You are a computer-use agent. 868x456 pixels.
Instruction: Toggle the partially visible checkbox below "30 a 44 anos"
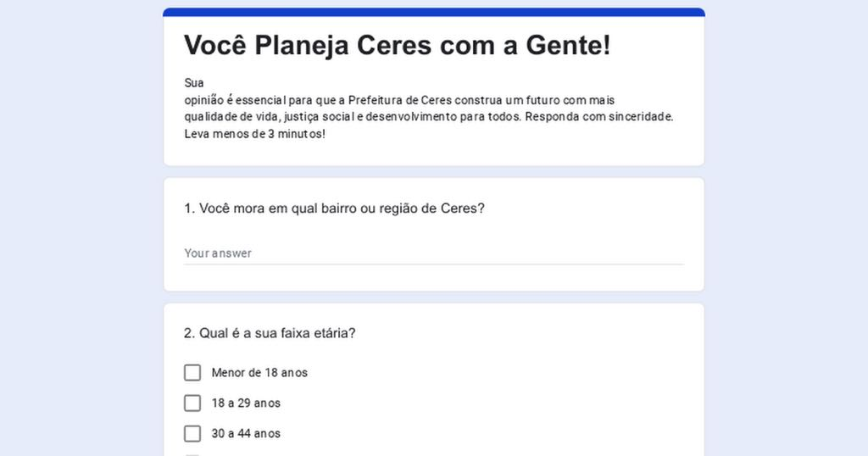(x=192, y=454)
